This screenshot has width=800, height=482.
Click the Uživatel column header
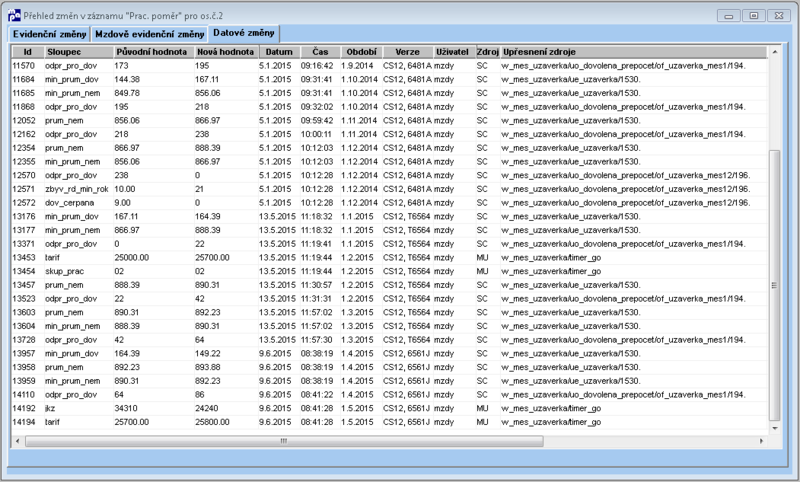click(454, 52)
